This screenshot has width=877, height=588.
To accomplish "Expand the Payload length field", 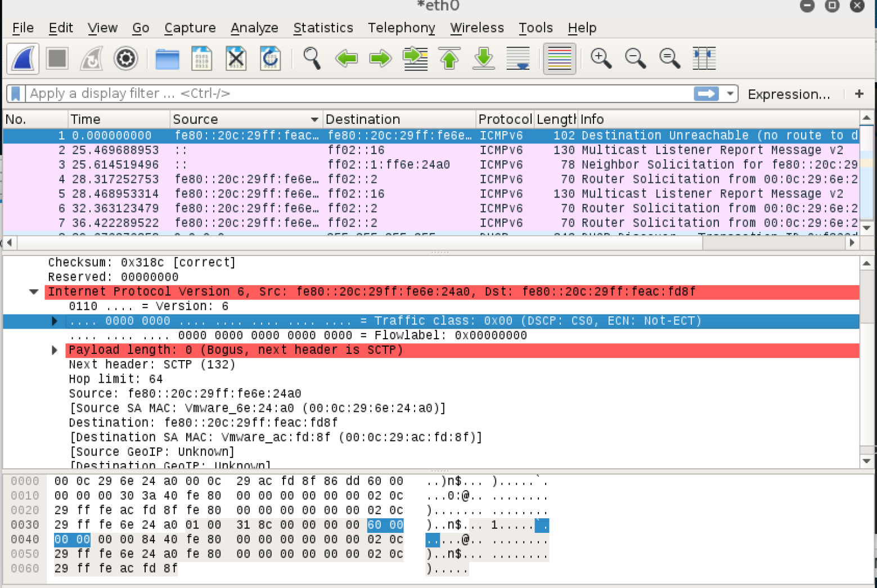I will 55,350.
